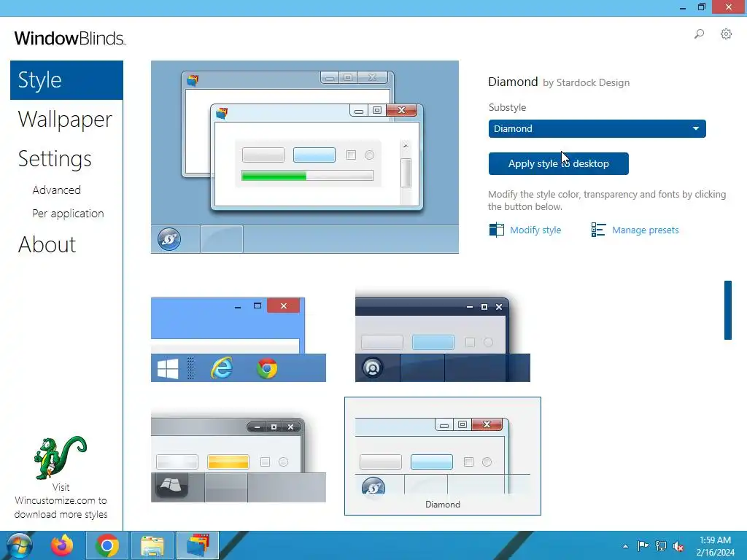
Task: Minimize the WindowBlinds window
Action: [683, 7]
